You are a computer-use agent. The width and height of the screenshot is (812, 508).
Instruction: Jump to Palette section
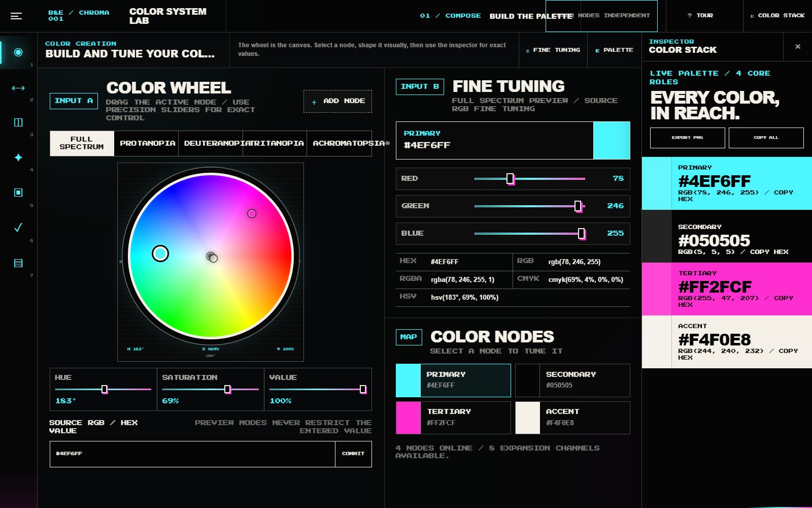pos(615,50)
